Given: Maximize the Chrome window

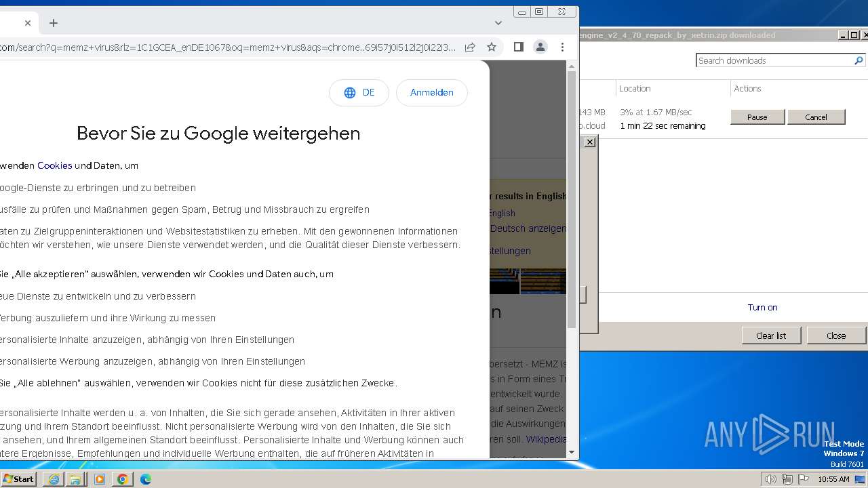Looking at the screenshot, I should (x=539, y=12).
